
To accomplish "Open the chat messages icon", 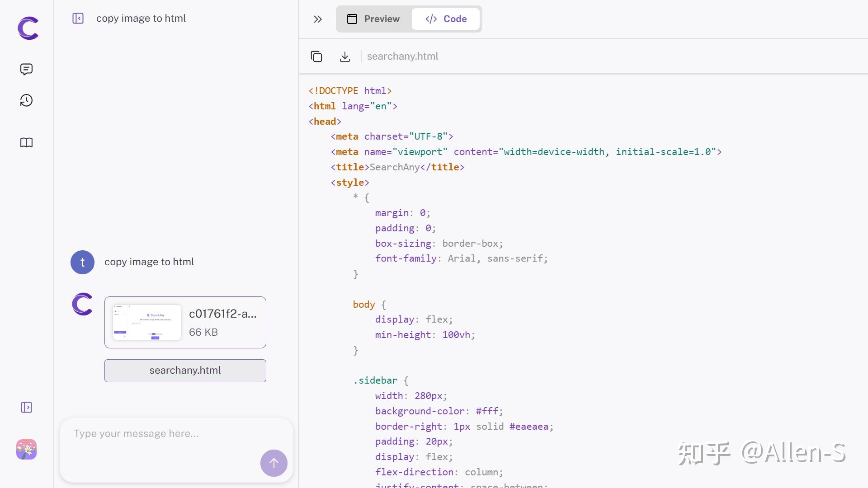I will pyautogui.click(x=26, y=69).
